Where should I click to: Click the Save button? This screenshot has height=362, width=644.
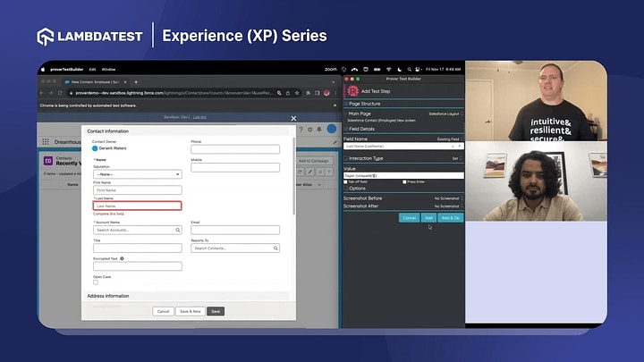[216, 312]
